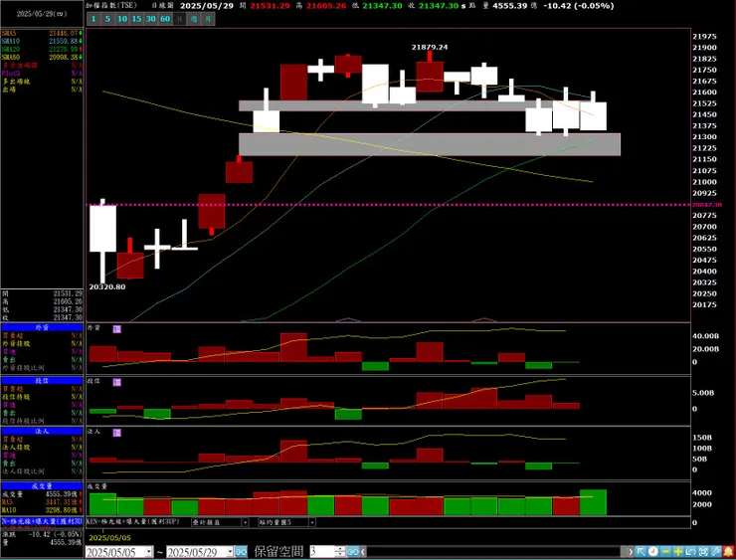736x560 pixels.
Task: Open the second indicator option dropdown
Action: point(312,522)
